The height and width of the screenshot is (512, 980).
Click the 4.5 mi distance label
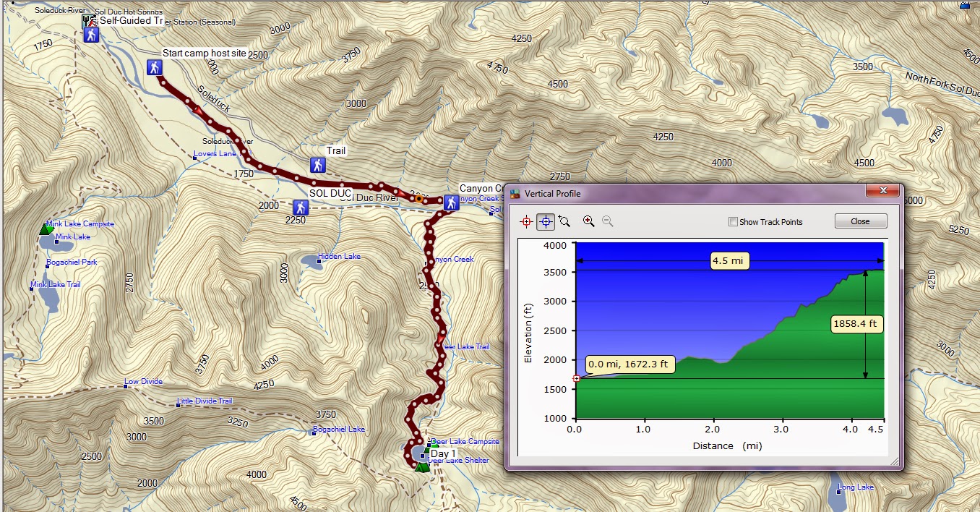730,260
